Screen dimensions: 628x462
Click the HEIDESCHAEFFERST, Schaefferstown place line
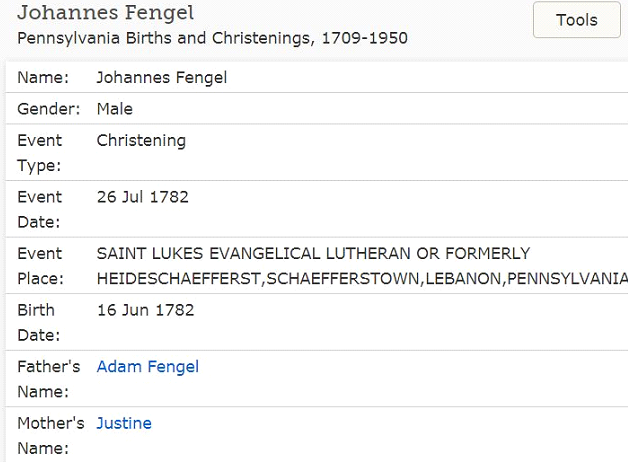[360, 277]
